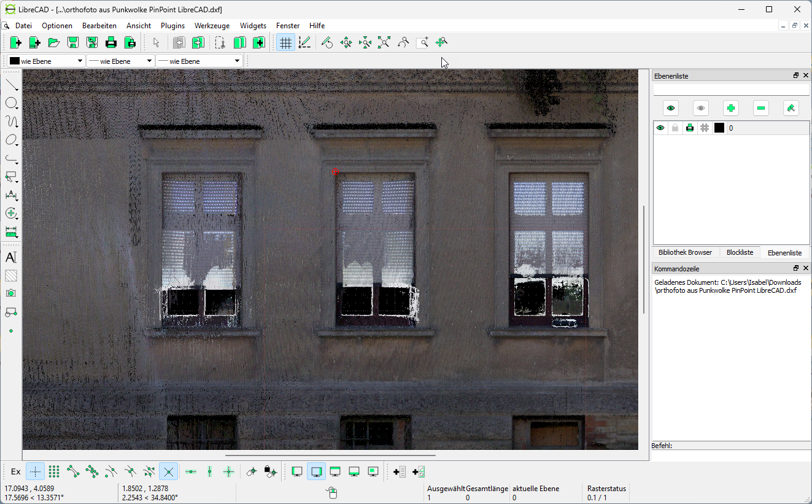Open a file with the folder icon
The height and width of the screenshot is (504, 812).
(x=54, y=42)
